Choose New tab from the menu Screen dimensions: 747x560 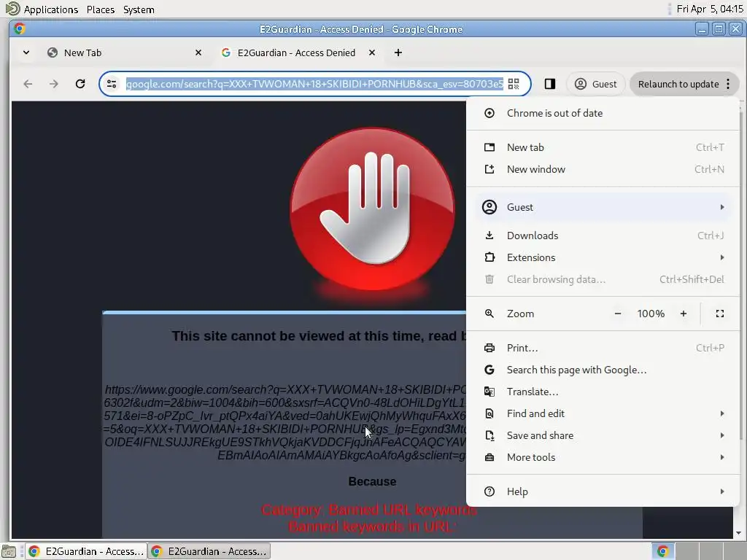coord(603,147)
